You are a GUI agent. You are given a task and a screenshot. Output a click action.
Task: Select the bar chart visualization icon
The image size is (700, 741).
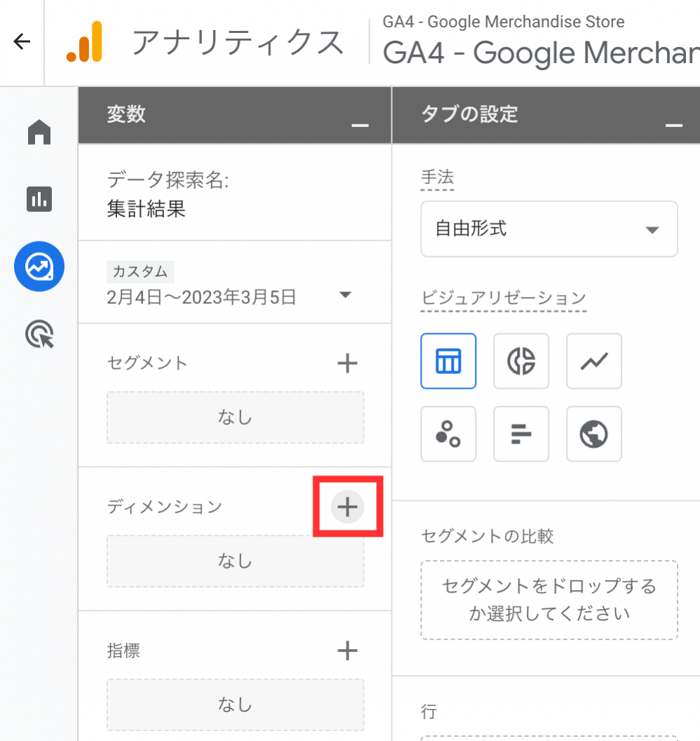click(x=521, y=434)
